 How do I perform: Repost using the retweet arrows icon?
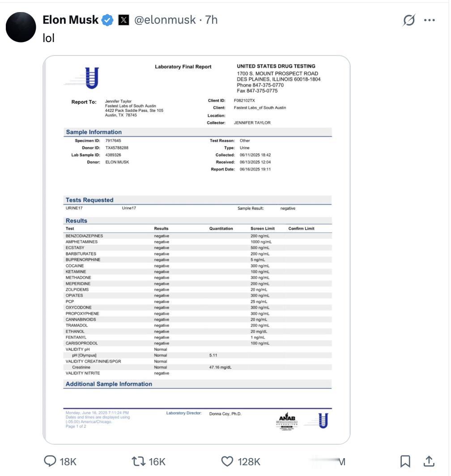coord(137,461)
